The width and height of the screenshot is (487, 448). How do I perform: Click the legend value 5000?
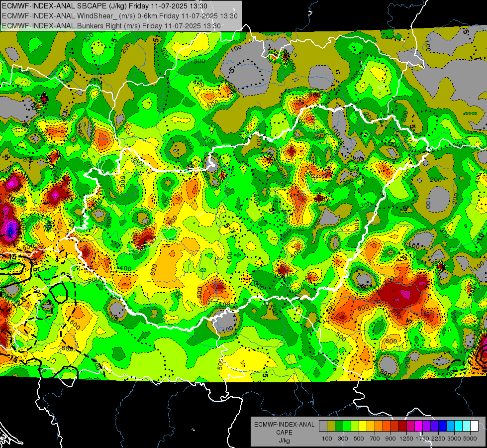point(470,439)
